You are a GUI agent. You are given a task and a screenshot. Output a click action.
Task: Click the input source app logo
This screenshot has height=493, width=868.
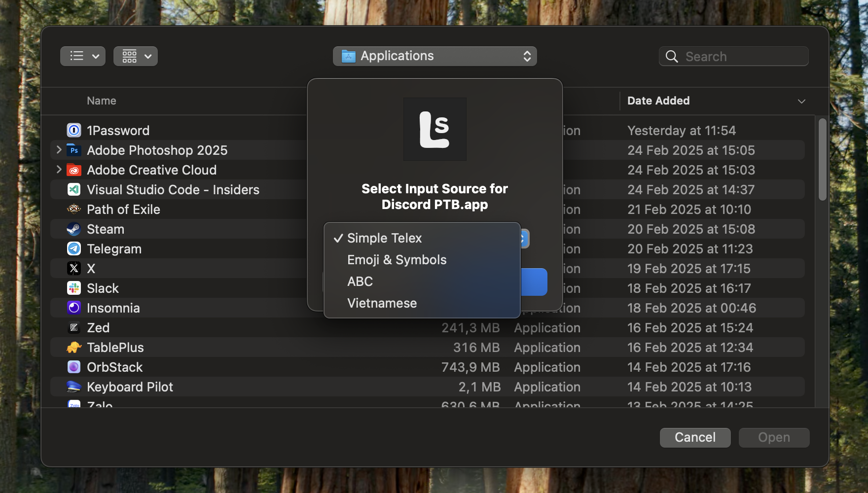[434, 129]
